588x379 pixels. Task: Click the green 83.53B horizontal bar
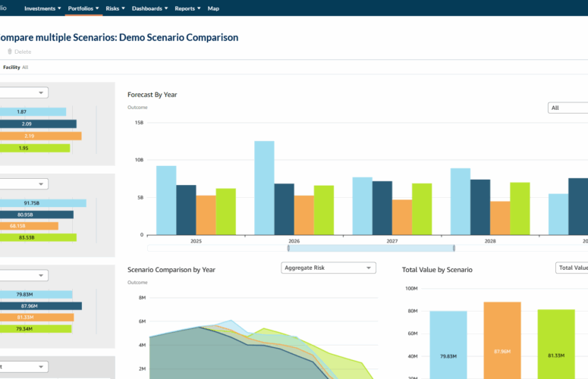coord(38,237)
